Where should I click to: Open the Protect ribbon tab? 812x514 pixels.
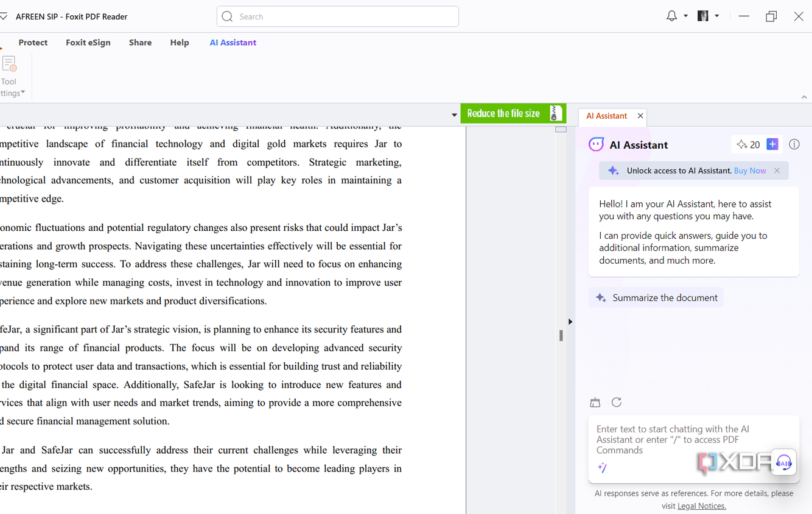33,43
